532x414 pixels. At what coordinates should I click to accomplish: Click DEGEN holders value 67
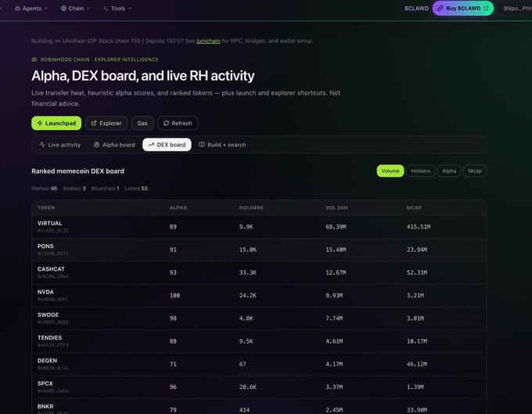coord(243,364)
